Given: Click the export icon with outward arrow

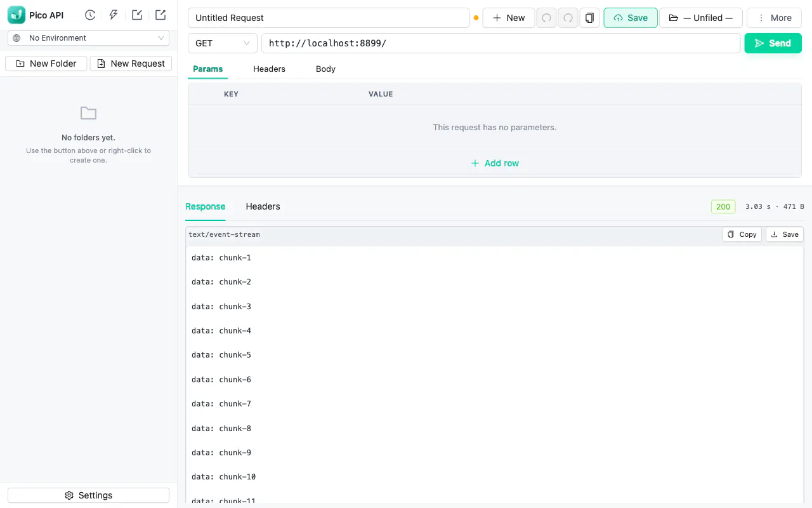Looking at the screenshot, I should [160, 15].
